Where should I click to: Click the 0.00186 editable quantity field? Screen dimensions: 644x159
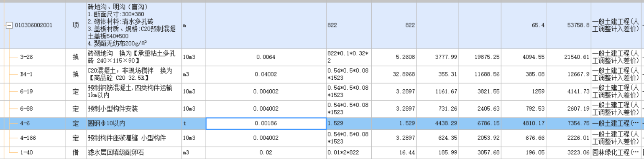click(266, 124)
